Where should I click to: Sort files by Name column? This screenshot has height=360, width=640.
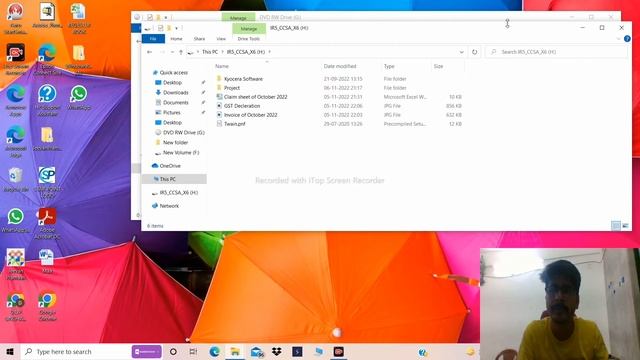click(222, 66)
